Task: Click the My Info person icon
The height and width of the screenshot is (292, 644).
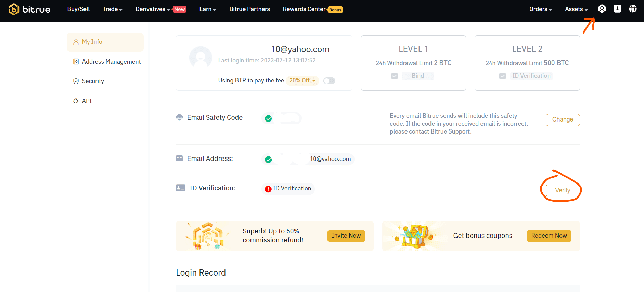Action: (76, 42)
